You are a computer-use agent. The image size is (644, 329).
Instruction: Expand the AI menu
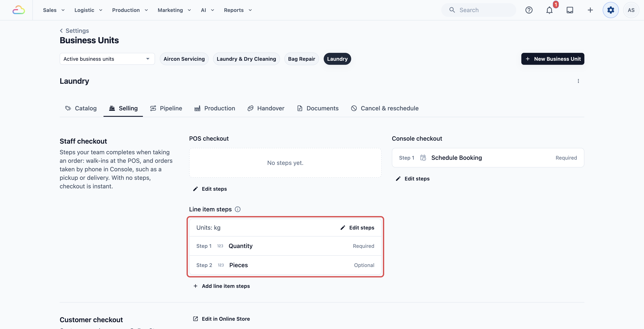207,10
